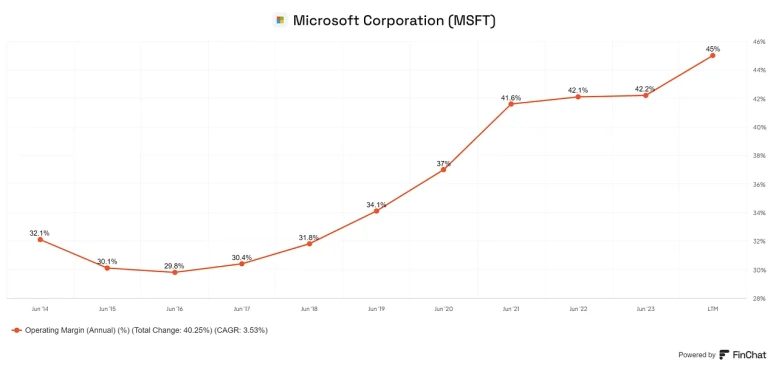The image size is (773, 365).
Task: Select the Jun '14 data point at 32.1%
Action: point(40,239)
